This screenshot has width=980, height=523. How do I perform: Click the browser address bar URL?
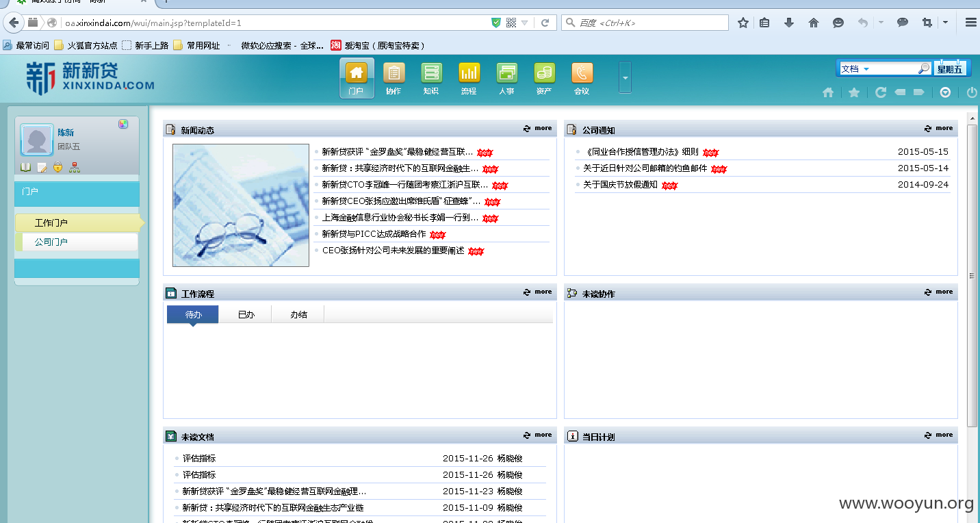pos(153,23)
